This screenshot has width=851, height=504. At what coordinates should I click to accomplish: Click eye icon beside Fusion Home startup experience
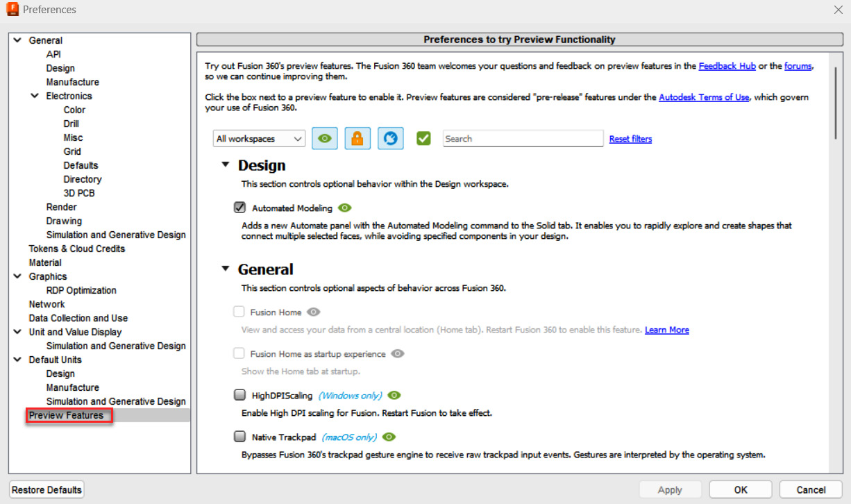coord(397,353)
